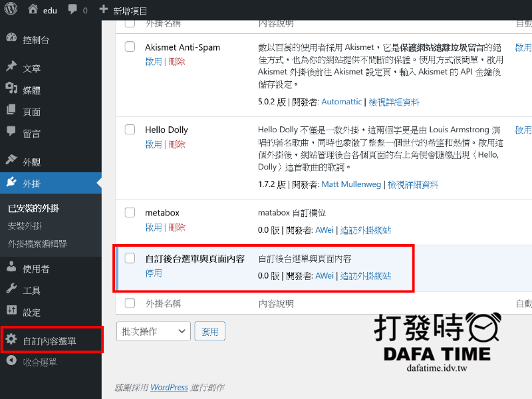Viewport: 532px width, 399px height.
Task: Click the 控制台 dashboard icon
Action: (x=11, y=38)
